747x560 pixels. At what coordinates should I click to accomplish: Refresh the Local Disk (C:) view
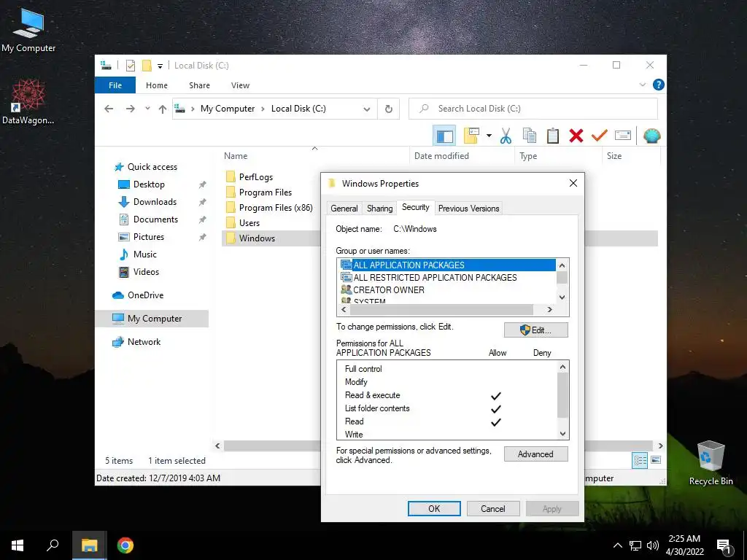coord(389,109)
